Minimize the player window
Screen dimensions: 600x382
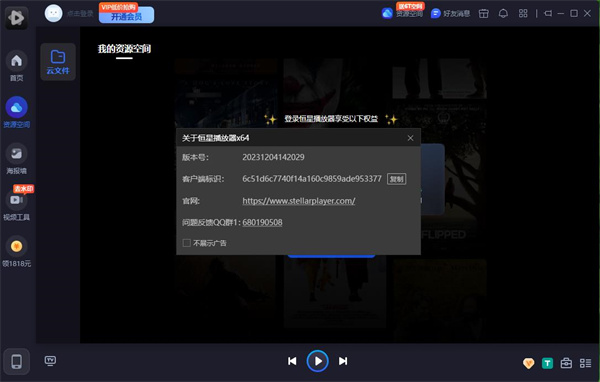[x=561, y=13]
